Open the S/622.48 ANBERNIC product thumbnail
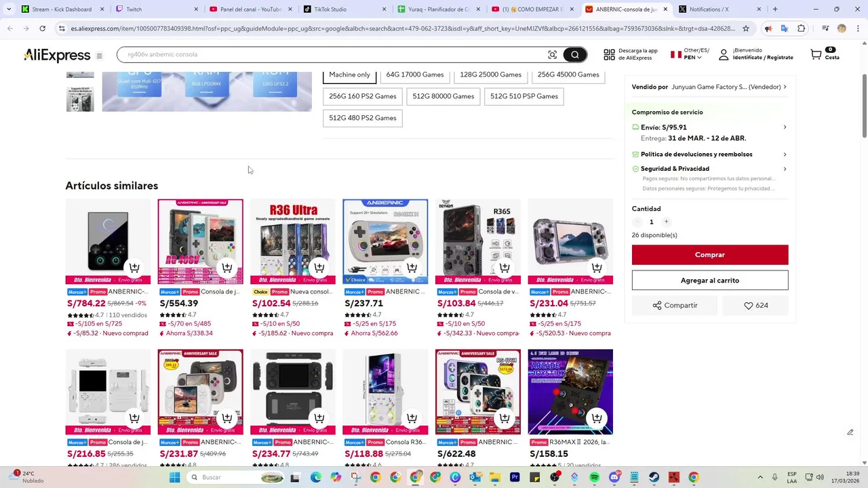 [x=477, y=392]
